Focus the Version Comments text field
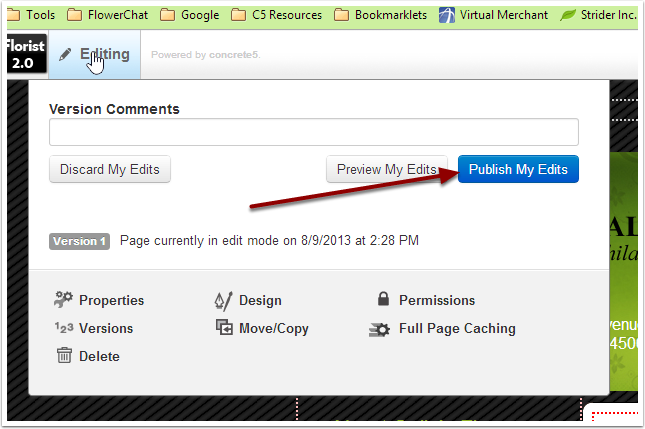 313,132
